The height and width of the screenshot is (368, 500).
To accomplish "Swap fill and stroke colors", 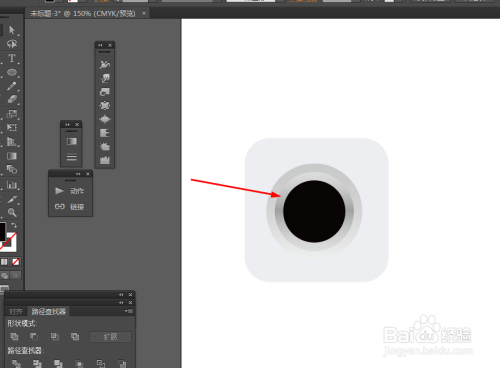I will pos(14,225).
